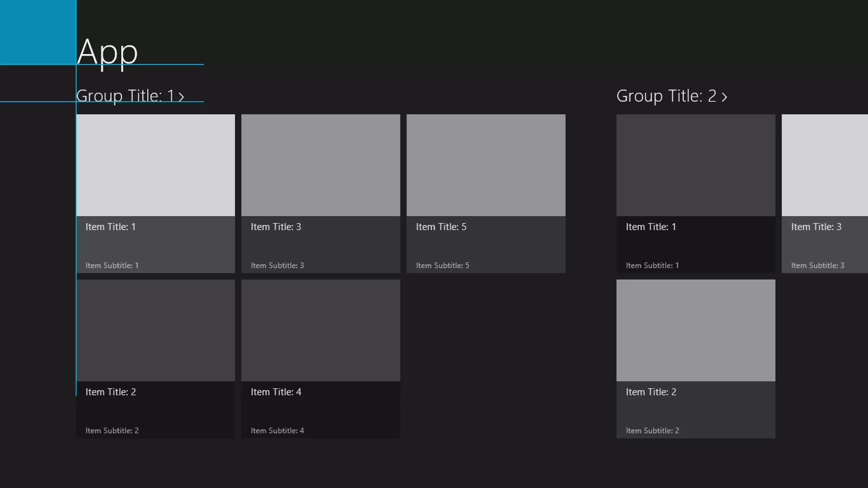
Task: Click the Item Subtitle: 1 text in Group 2
Action: (652, 266)
